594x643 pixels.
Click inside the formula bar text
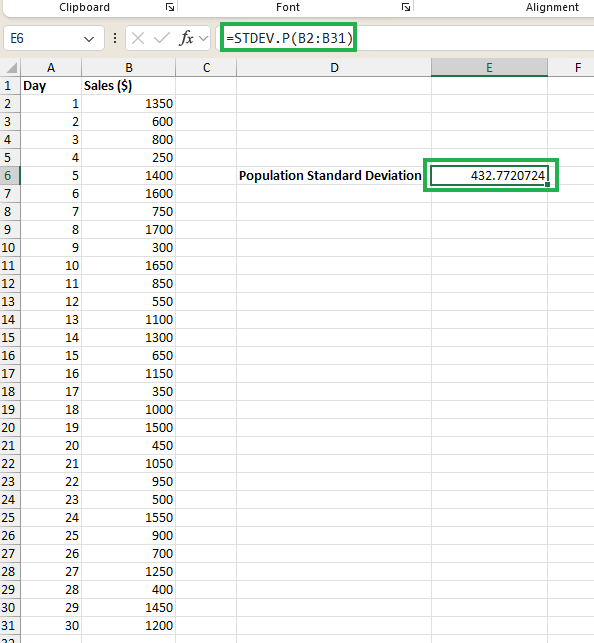coord(289,38)
